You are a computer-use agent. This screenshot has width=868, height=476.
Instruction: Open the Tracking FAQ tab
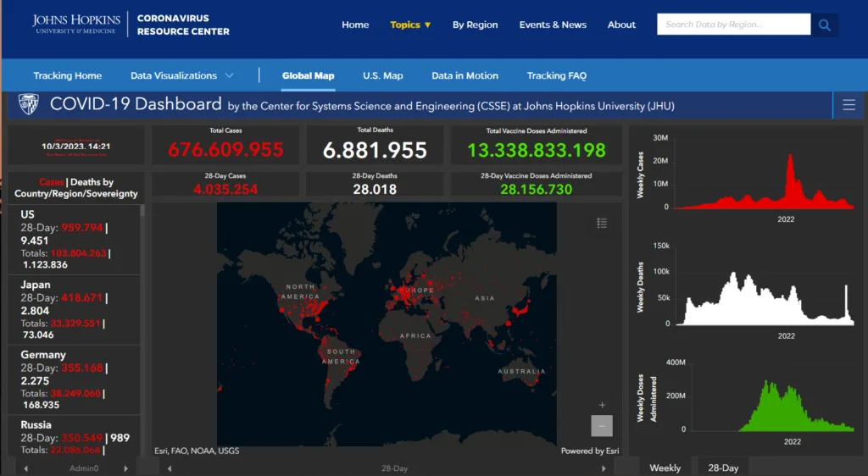(x=556, y=75)
